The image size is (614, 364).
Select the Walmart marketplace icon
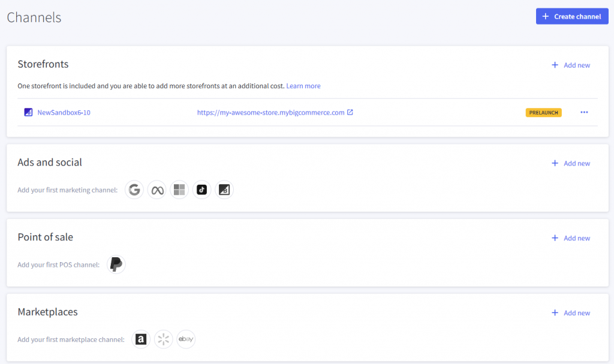click(x=163, y=339)
